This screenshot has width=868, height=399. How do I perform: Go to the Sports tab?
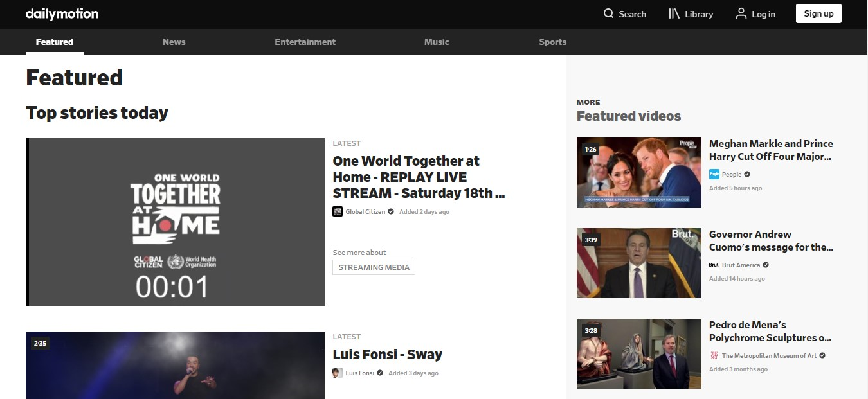[x=553, y=42]
